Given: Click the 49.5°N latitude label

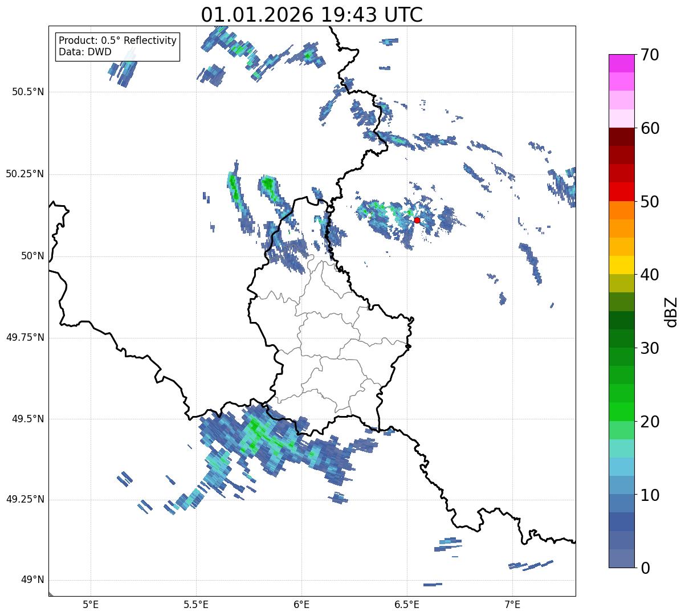Looking at the screenshot, I should coord(27,419).
